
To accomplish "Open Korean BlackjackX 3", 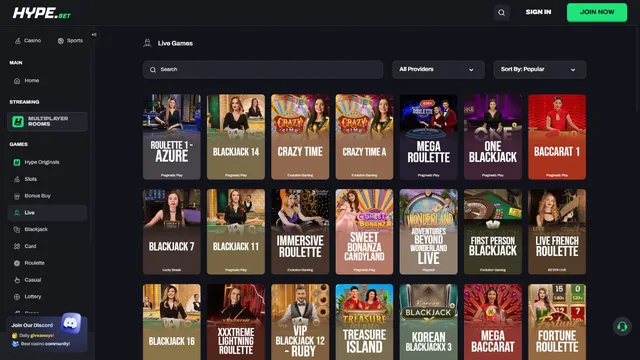I will click(429, 322).
